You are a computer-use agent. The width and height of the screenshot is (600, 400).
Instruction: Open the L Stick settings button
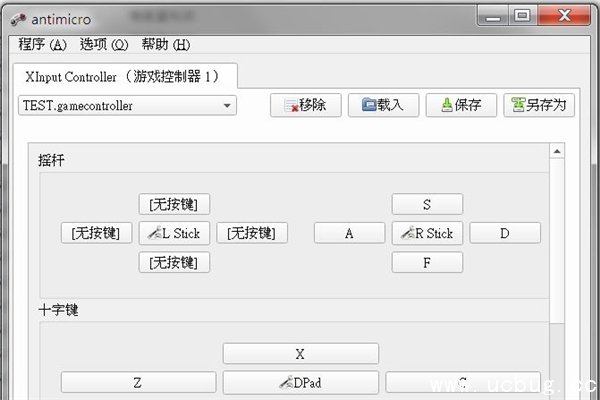[x=174, y=233]
